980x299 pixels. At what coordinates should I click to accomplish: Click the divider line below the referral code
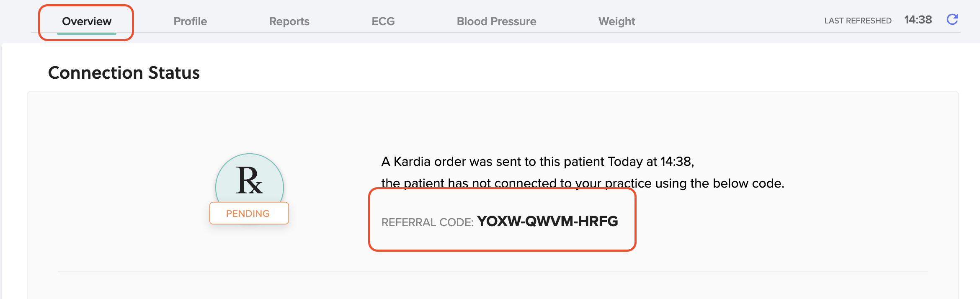493,272
